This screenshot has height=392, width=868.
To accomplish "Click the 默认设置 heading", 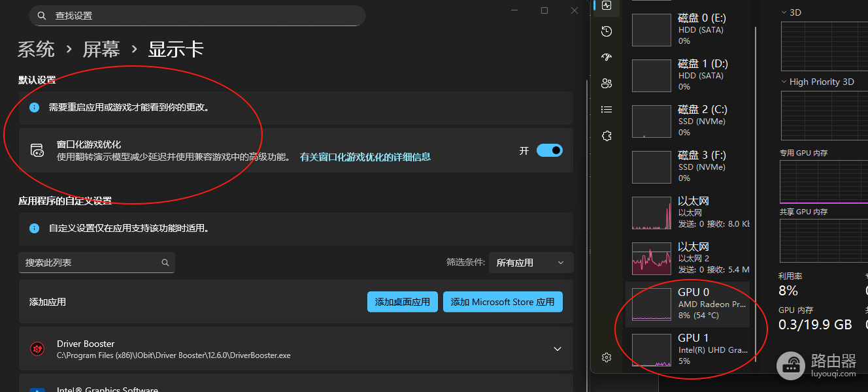I will [x=37, y=80].
